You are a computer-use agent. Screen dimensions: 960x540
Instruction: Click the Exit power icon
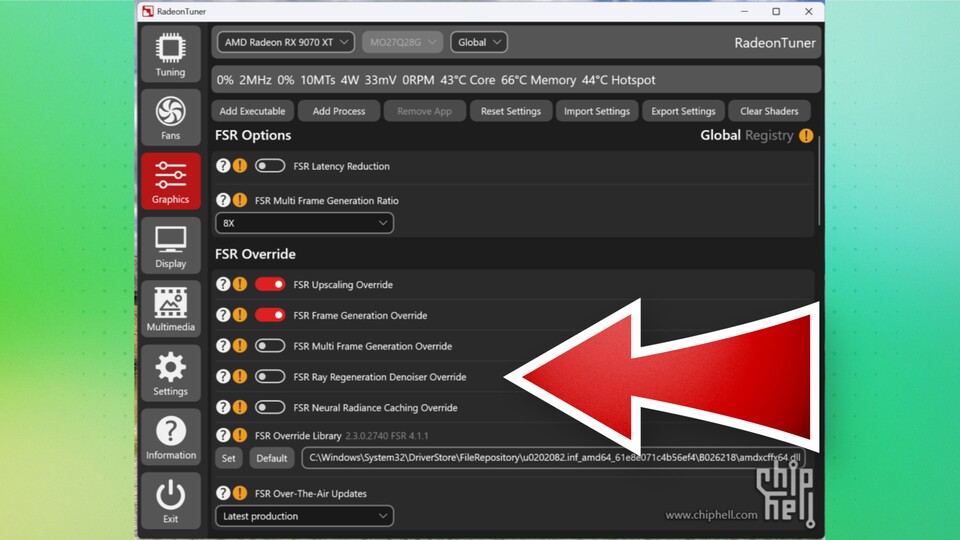point(170,501)
